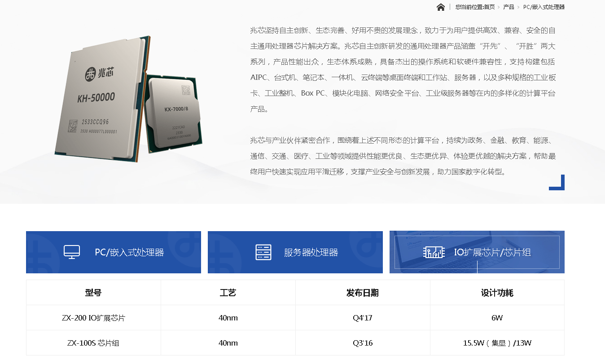
Task: Click the home icon in the breadcrumb
Action: tap(441, 7)
